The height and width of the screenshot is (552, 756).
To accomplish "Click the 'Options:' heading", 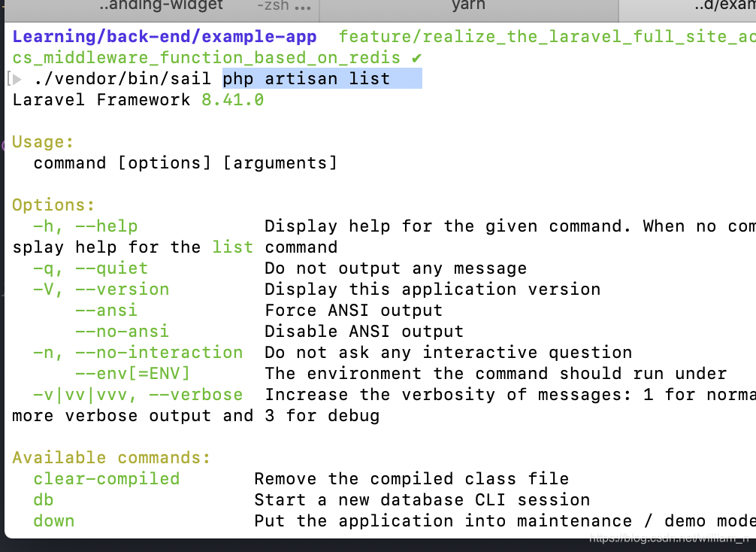I will click(x=53, y=205).
